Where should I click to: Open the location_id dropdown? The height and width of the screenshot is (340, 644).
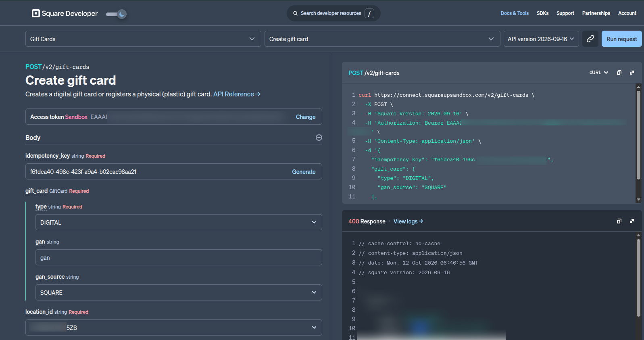[x=174, y=327]
